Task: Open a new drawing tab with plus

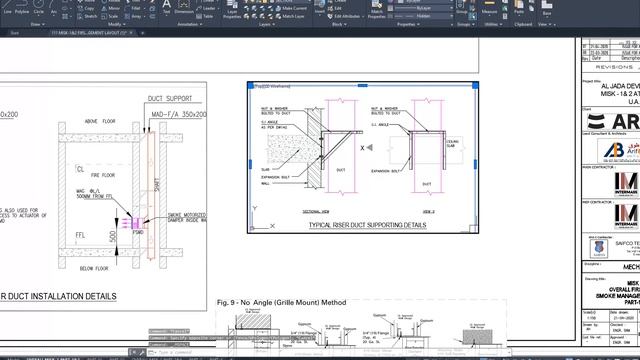Action: tap(142, 33)
